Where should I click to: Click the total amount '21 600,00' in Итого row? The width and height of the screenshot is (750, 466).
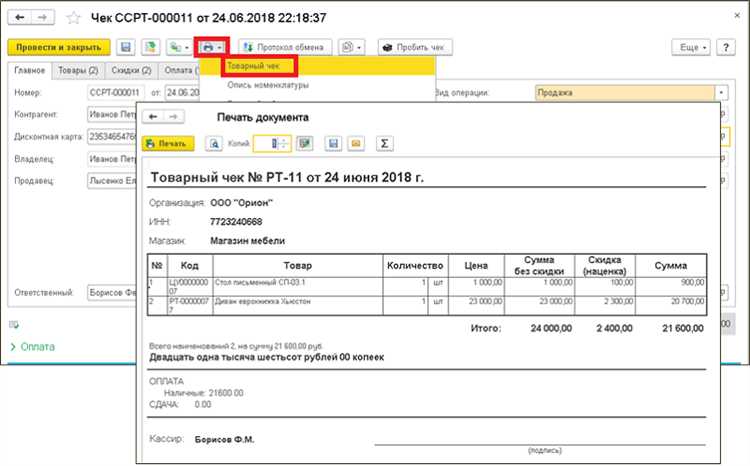pos(683,328)
